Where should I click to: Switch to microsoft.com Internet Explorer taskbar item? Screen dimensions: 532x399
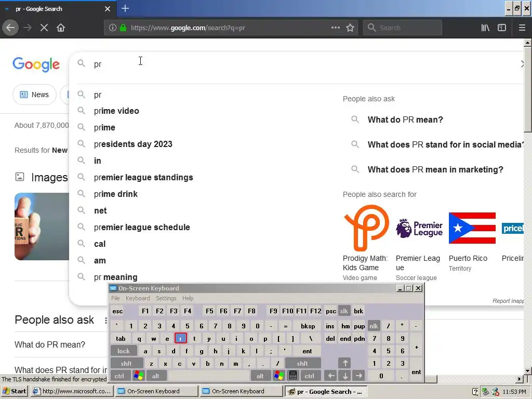pos(72,391)
